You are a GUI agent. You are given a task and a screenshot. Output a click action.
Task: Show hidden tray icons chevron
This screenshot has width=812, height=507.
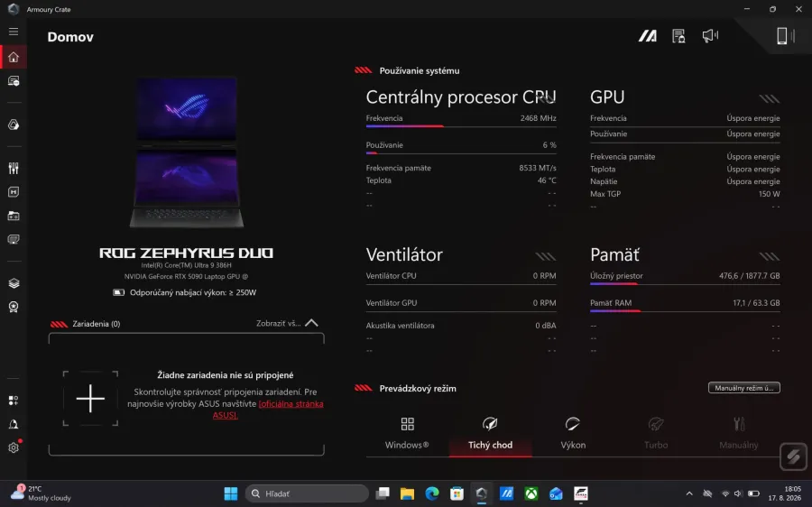[689, 493]
